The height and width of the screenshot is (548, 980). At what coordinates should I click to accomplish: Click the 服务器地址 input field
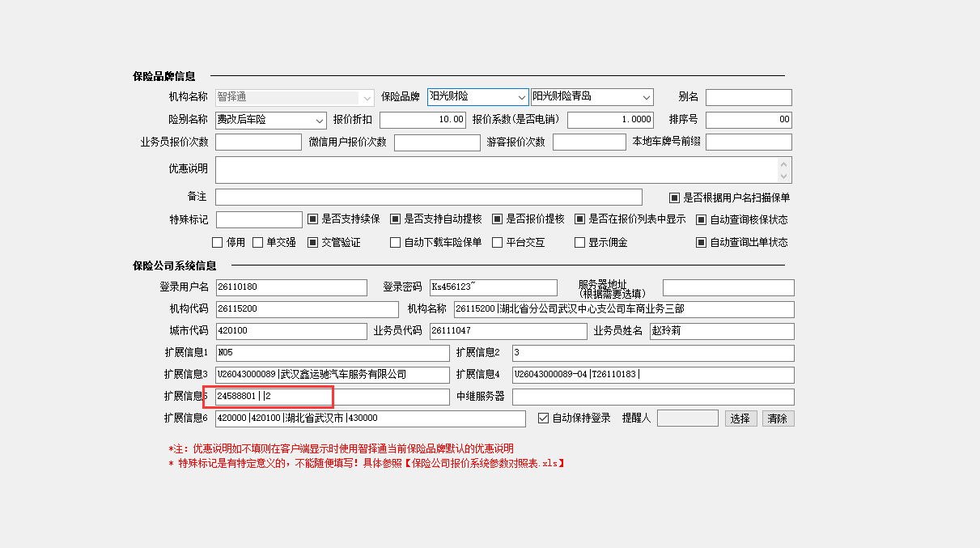click(728, 287)
